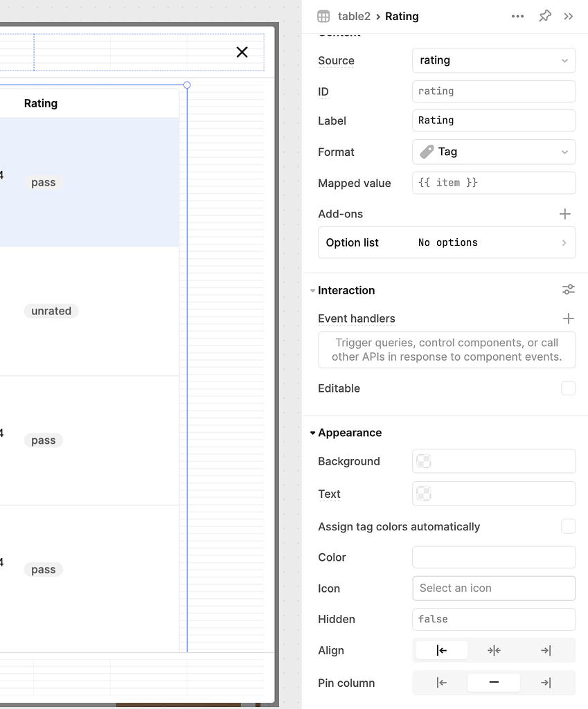Pin the inspector panel with the pin icon
The width and height of the screenshot is (588, 709).
tap(544, 16)
